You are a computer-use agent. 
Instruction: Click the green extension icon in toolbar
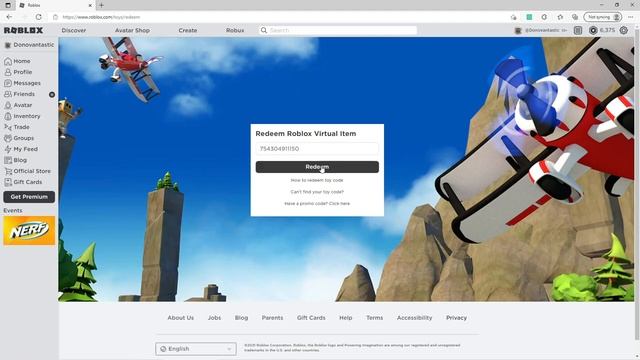pos(529,17)
